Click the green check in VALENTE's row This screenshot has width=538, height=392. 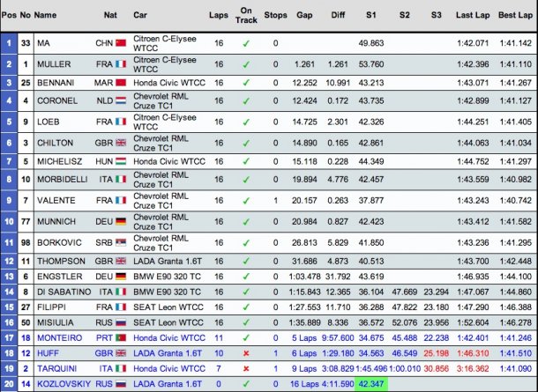[x=246, y=201]
